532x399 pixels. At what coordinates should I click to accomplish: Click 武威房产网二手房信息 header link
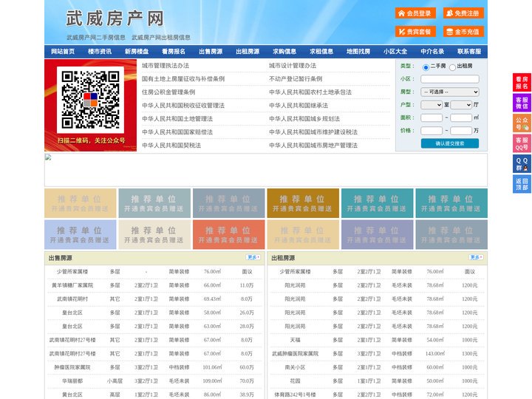point(96,38)
